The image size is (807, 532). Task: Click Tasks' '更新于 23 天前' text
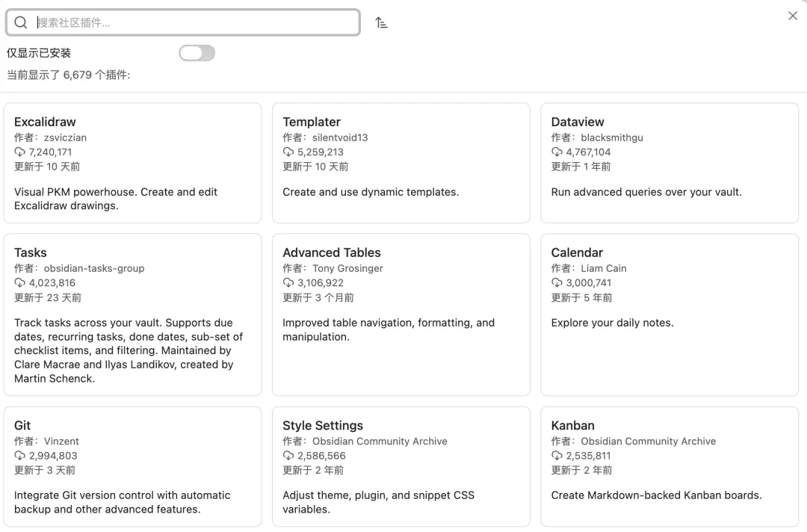(48, 297)
